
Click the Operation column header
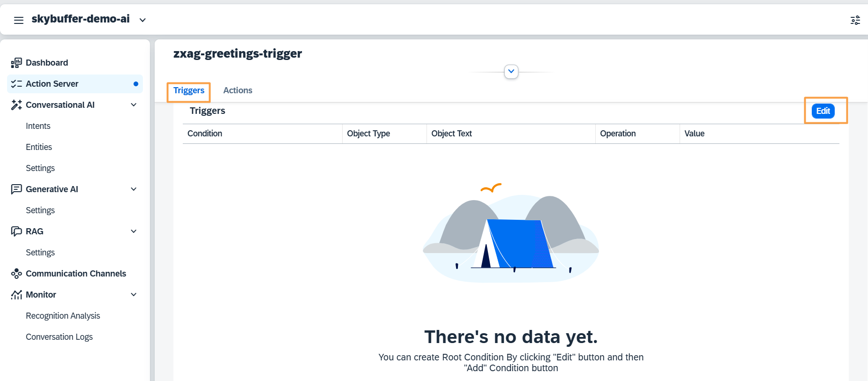click(637, 134)
